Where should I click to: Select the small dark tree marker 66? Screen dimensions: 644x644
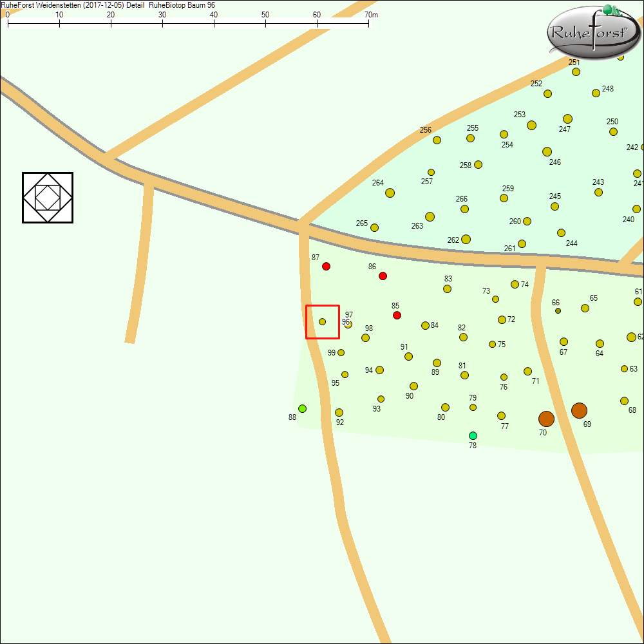558,311
